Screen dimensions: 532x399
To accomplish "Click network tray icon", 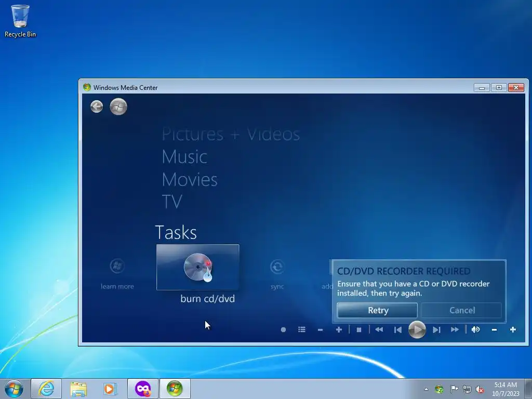I will click(467, 389).
